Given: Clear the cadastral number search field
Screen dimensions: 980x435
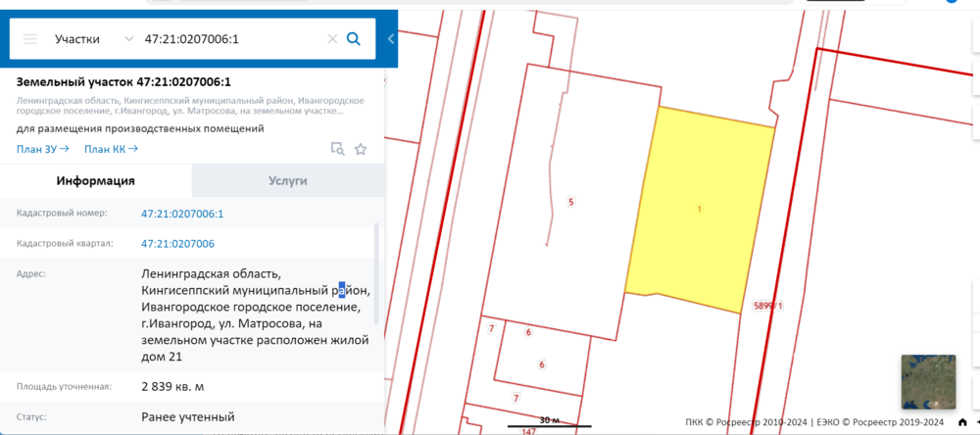Looking at the screenshot, I should pyautogui.click(x=332, y=39).
